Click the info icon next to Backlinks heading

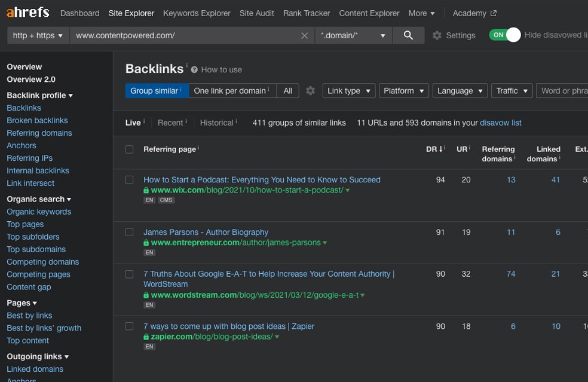pos(187,65)
